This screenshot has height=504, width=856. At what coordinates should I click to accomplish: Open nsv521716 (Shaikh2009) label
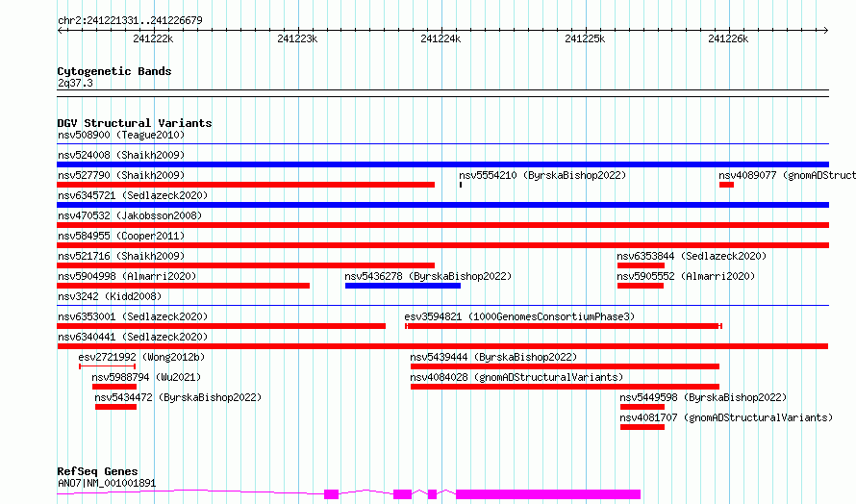[x=121, y=256]
